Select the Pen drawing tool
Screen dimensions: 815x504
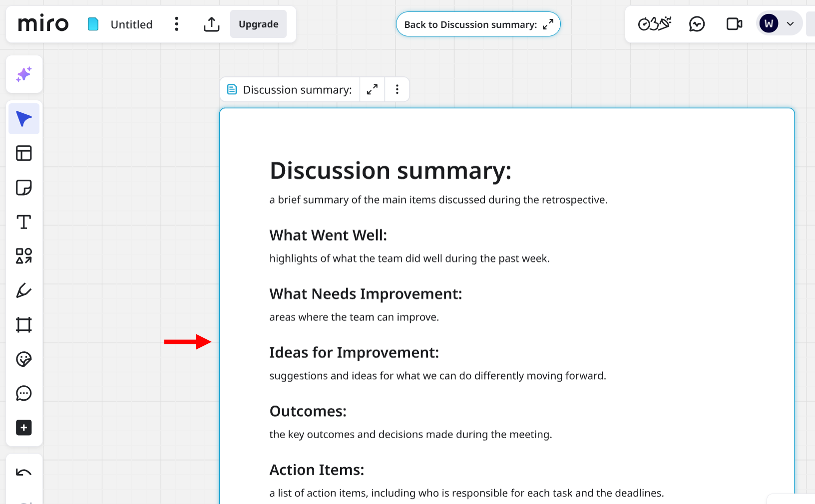click(24, 290)
